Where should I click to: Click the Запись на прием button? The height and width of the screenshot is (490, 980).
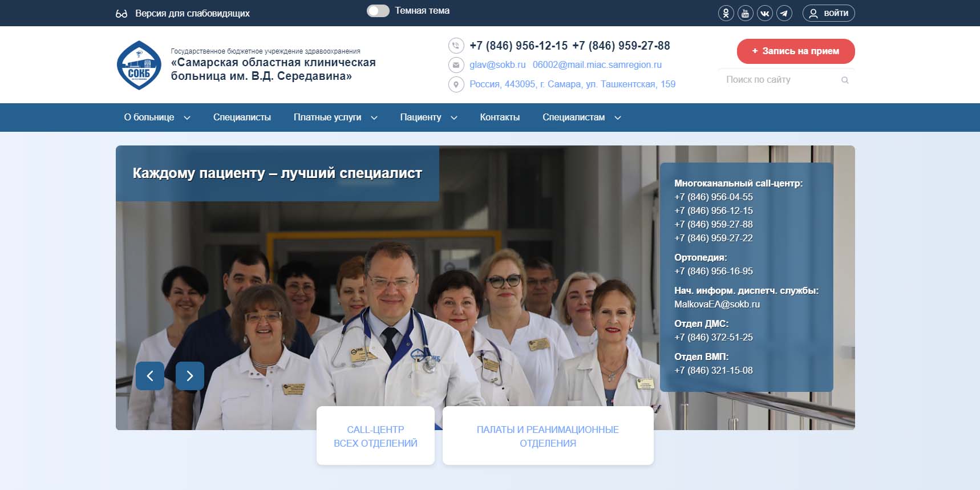pyautogui.click(x=795, y=51)
